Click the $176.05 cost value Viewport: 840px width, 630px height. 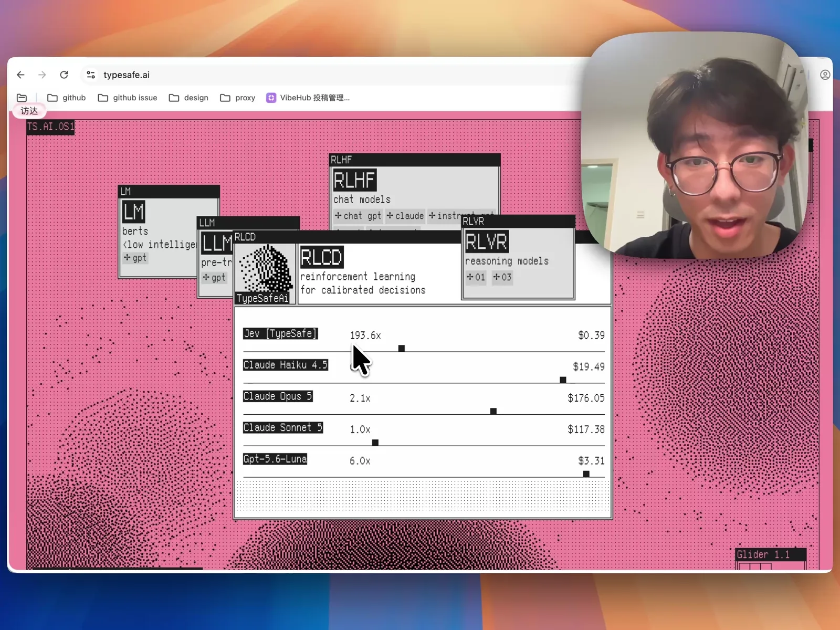click(586, 398)
